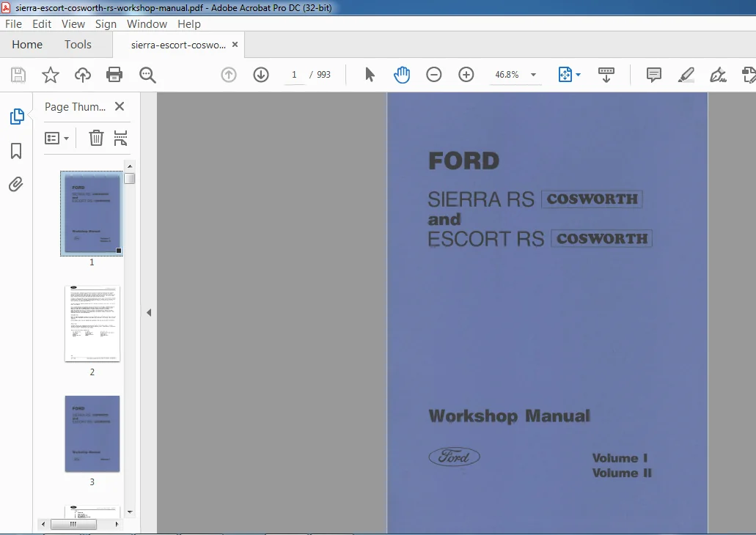The height and width of the screenshot is (535, 756).
Task: Close the sierra-escort-coswo document tab
Action: (x=235, y=45)
